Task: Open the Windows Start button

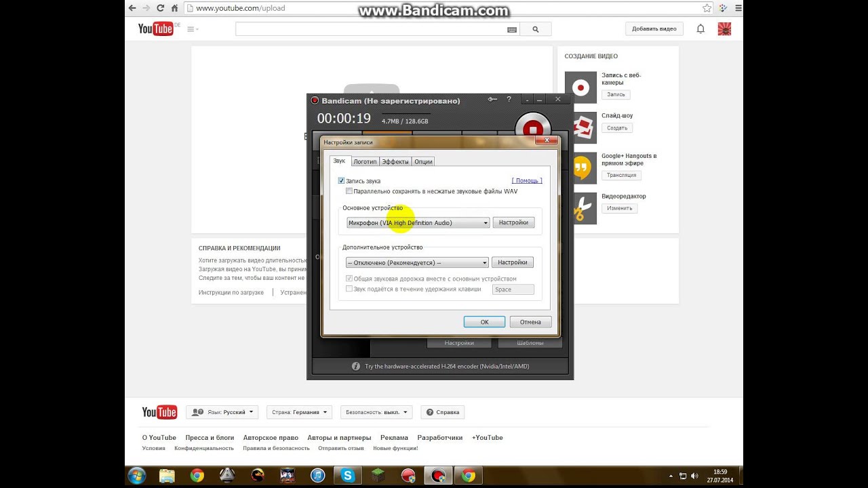Action: click(136, 476)
